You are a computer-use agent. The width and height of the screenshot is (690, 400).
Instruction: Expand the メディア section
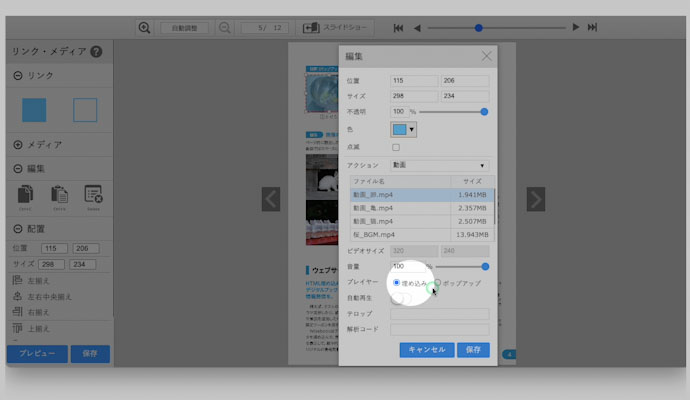18,144
